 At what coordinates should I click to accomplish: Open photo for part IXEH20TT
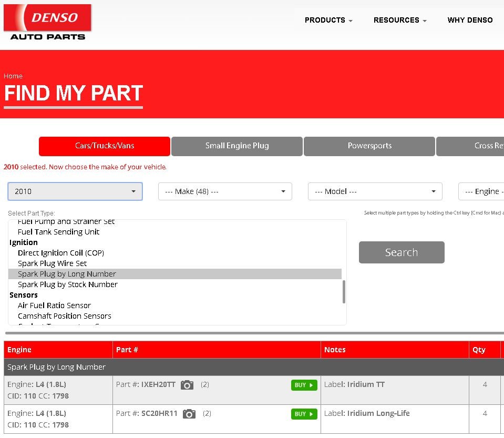click(x=187, y=385)
